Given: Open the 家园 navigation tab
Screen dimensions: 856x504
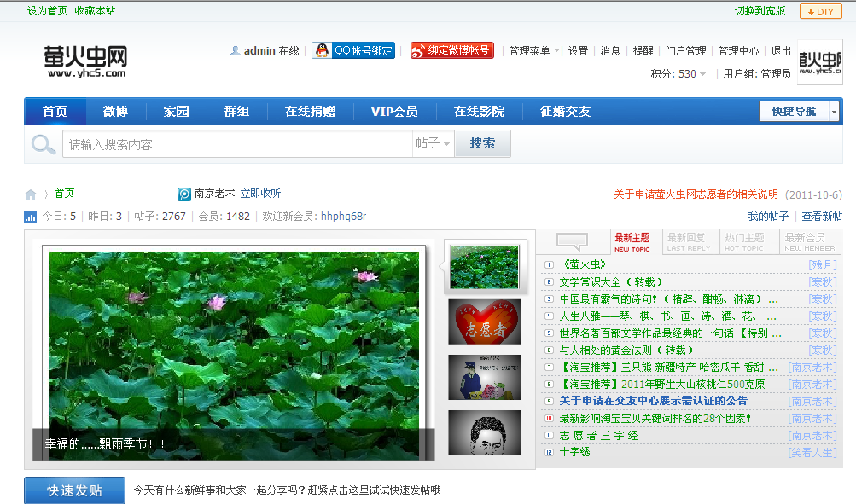Looking at the screenshot, I should (x=177, y=111).
